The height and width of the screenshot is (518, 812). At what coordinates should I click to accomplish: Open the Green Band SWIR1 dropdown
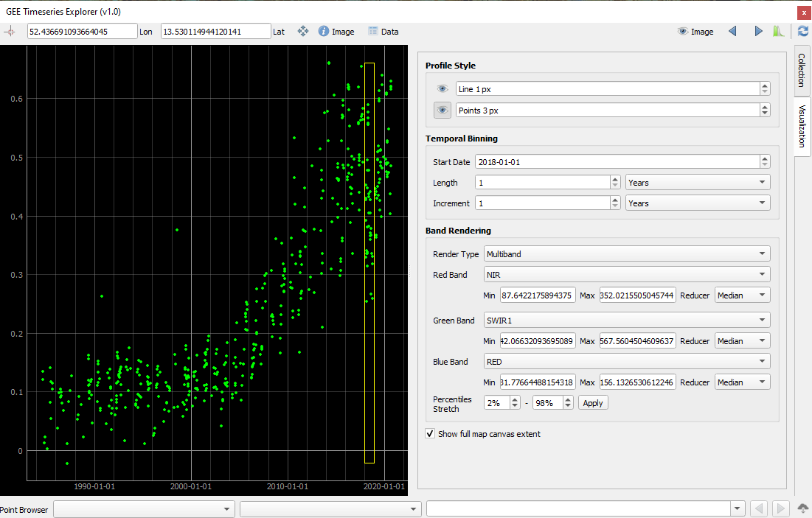[x=627, y=321]
